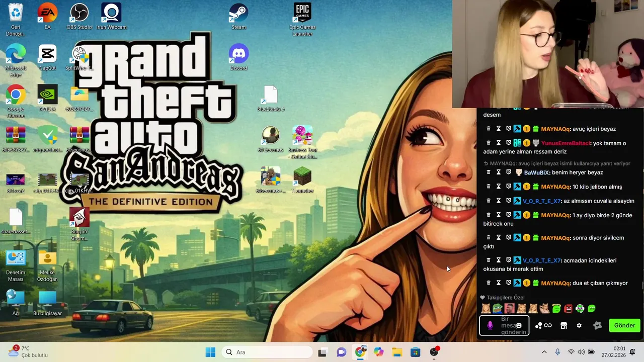Delete the "avuç içleri beyaz" message via trash icon
Viewport: 644px width, 362px height.
488,129
